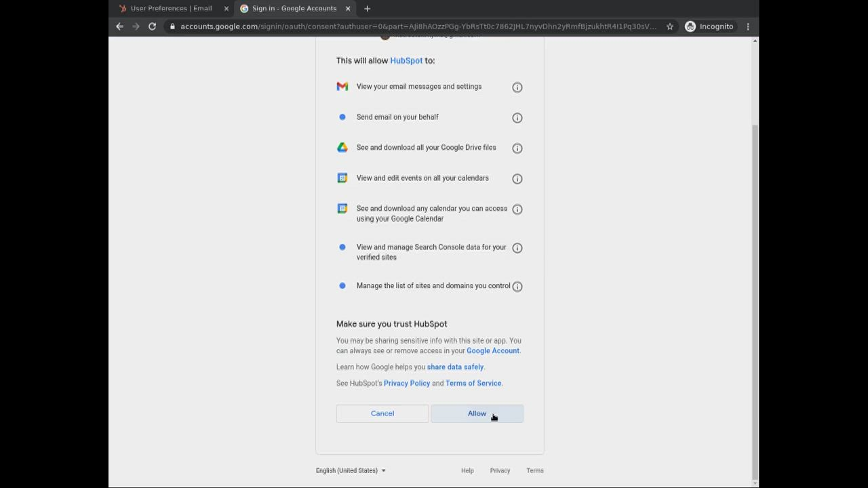Close the Sign in - Google Accounts tab
Viewport: 868px width, 488px height.
coord(348,8)
